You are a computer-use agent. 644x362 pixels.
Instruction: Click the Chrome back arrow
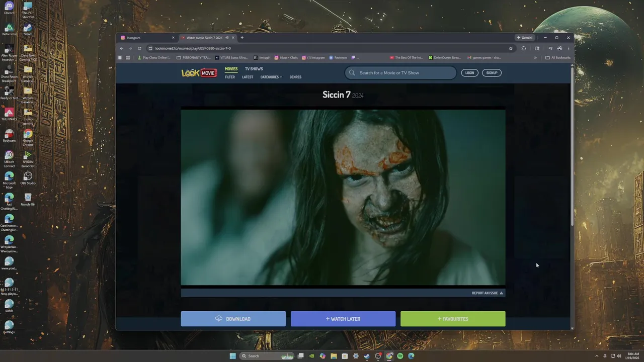click(x=121, y=48)
